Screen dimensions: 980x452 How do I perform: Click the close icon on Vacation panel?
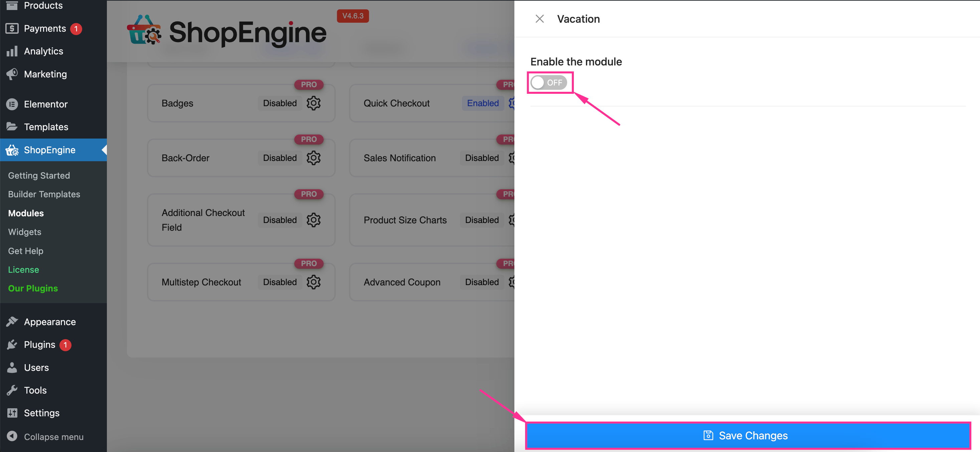[539, 19]
